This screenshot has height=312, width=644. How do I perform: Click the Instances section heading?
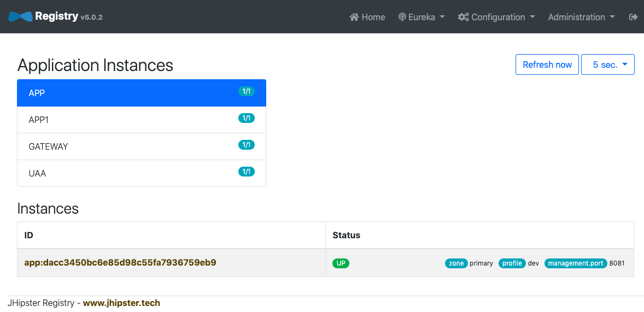click(48, 209)
